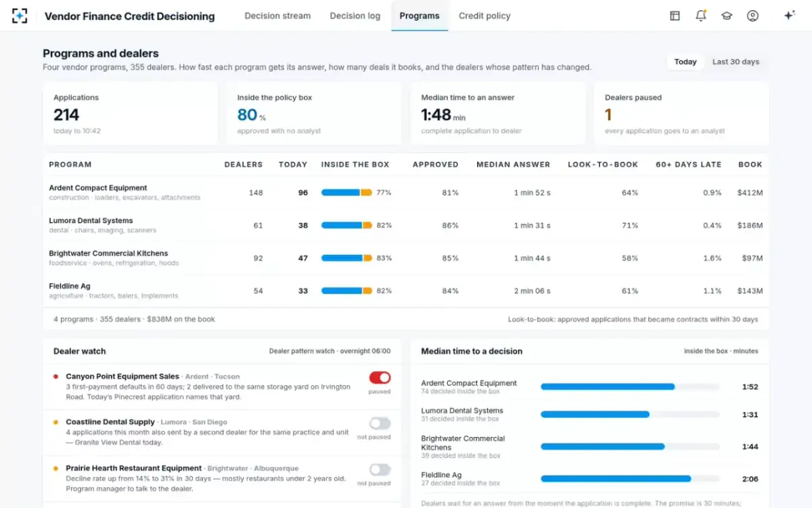Click Brightwater inside-the-box 83% bar
The image size is (812, 508).
pyautogui.click(x=346, y=258)
